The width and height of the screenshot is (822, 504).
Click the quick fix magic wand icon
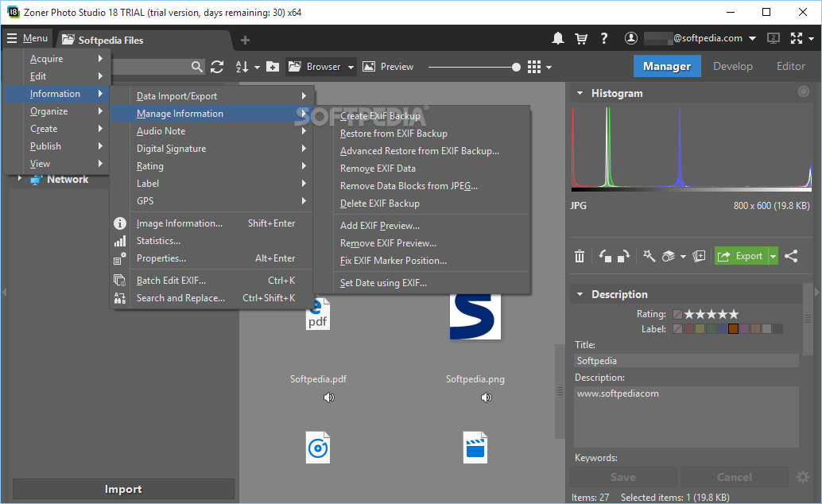649,256
